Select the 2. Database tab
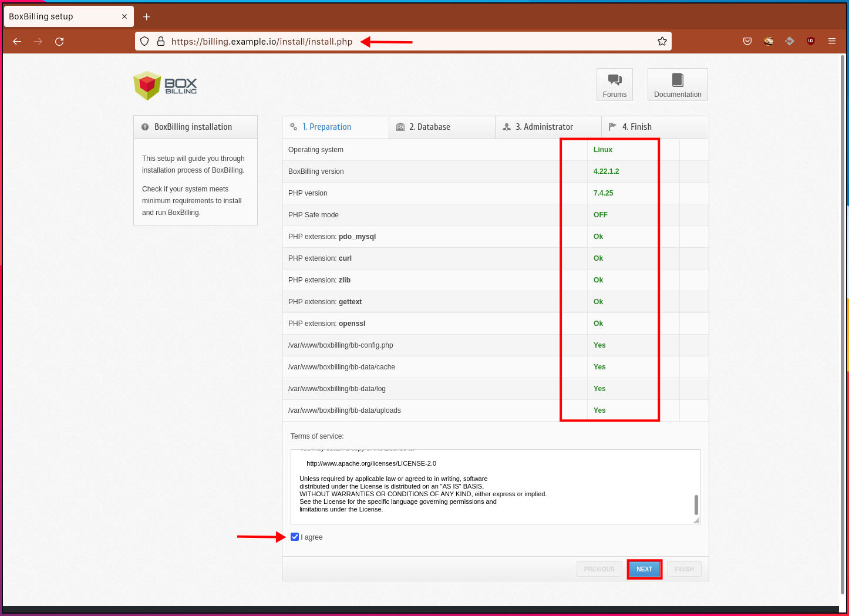Screen dimensions: 849x616 (442, 127)
